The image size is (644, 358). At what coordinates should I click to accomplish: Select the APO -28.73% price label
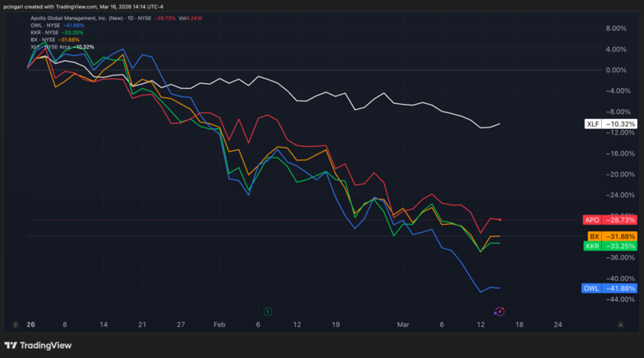[610, 220]
